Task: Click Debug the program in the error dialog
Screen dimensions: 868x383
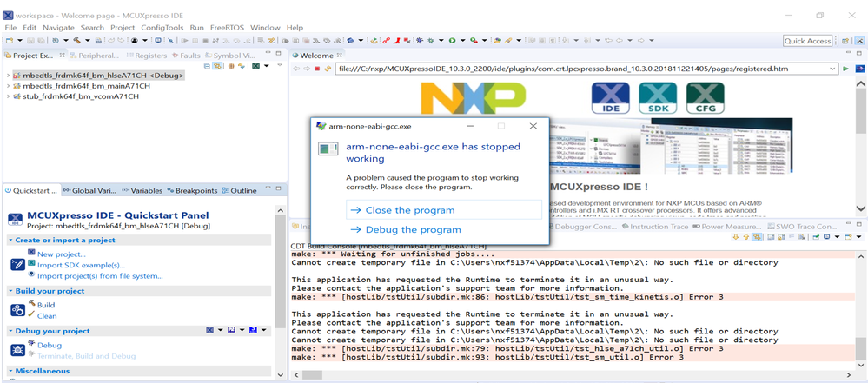Action: [413, 229]
